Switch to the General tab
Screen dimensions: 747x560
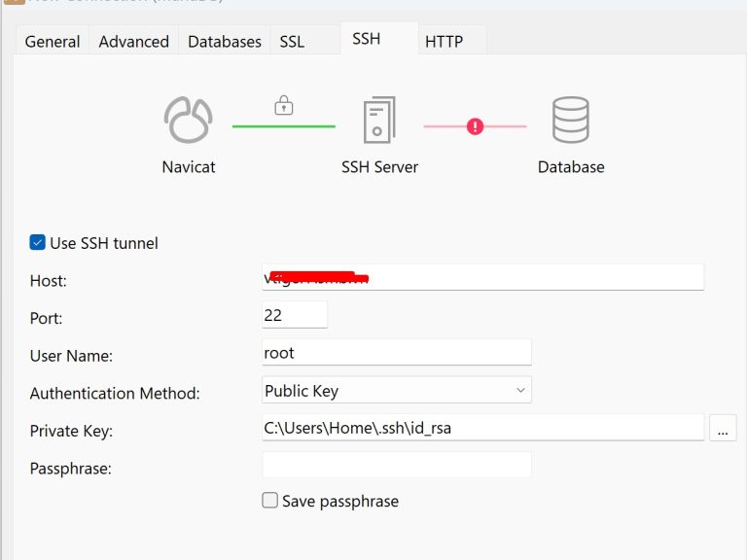click(53, 42)
